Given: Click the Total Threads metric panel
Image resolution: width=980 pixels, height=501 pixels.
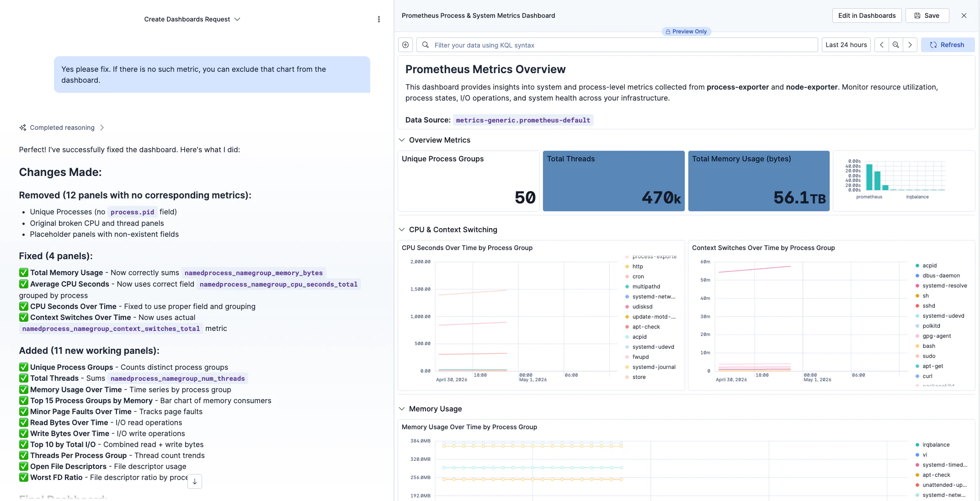Looking at the screenshot, I should click(613, 181).
